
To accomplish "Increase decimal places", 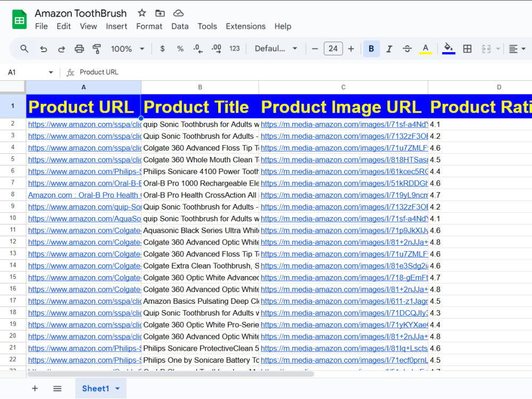I will [216, 48].
